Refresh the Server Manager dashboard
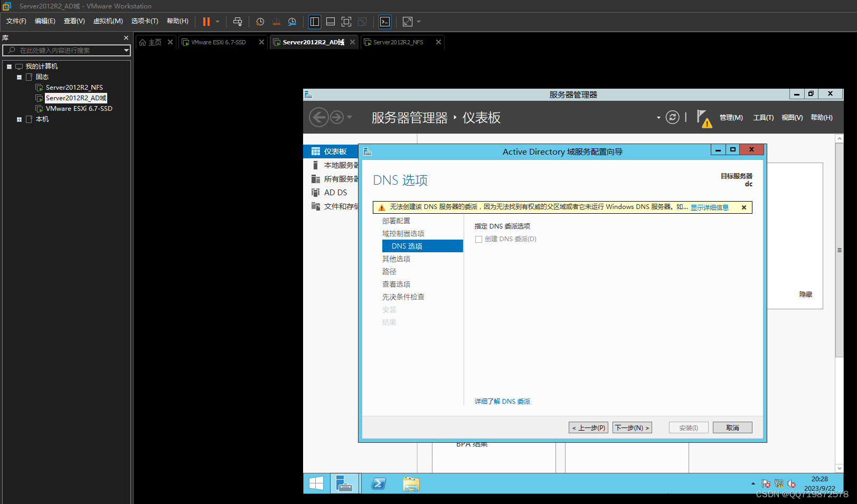The height and width of the screenshot is (504, 857). [672, 117]
